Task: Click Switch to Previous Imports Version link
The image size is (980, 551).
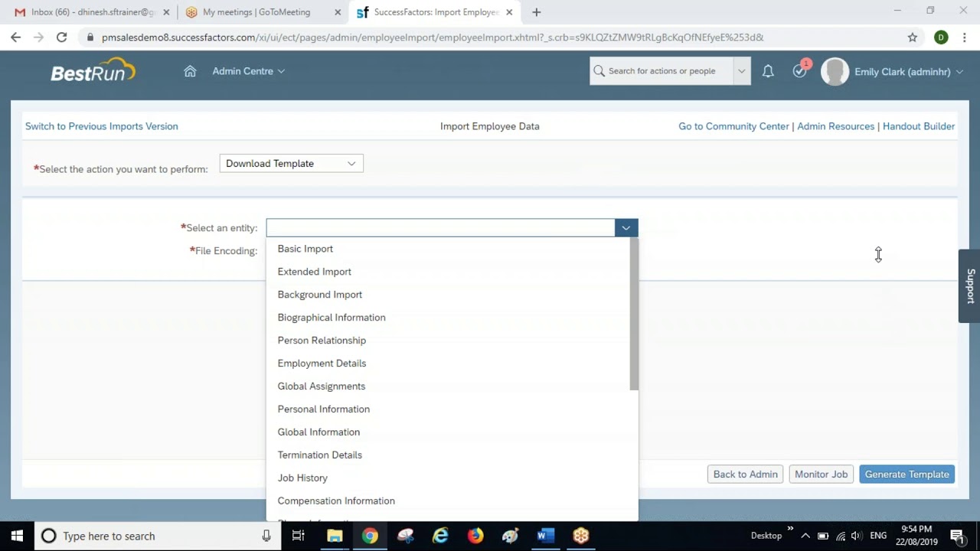Action: click(102, 126)
